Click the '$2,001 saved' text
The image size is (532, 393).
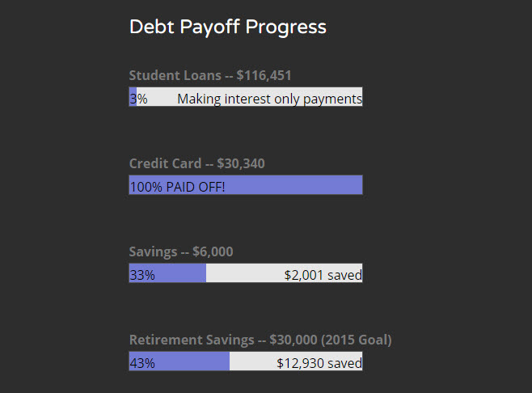[323, 276]
